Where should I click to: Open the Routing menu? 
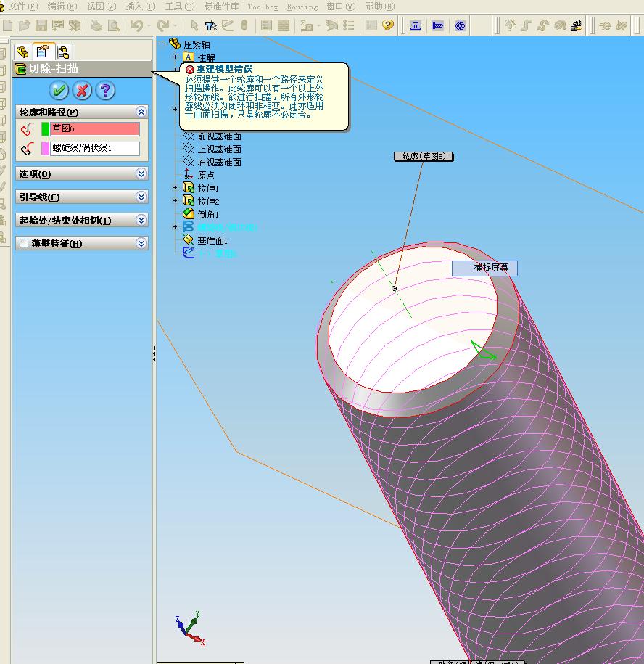(302, 7)
